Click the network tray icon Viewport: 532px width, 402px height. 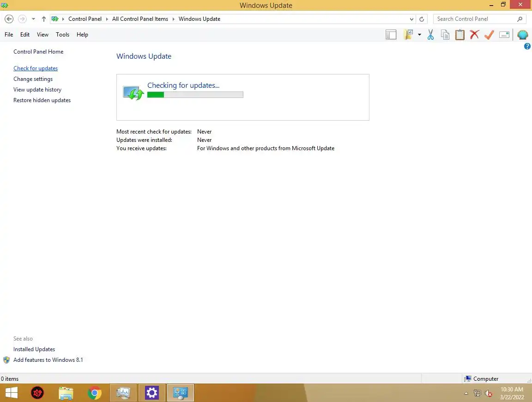pos(478,393)
